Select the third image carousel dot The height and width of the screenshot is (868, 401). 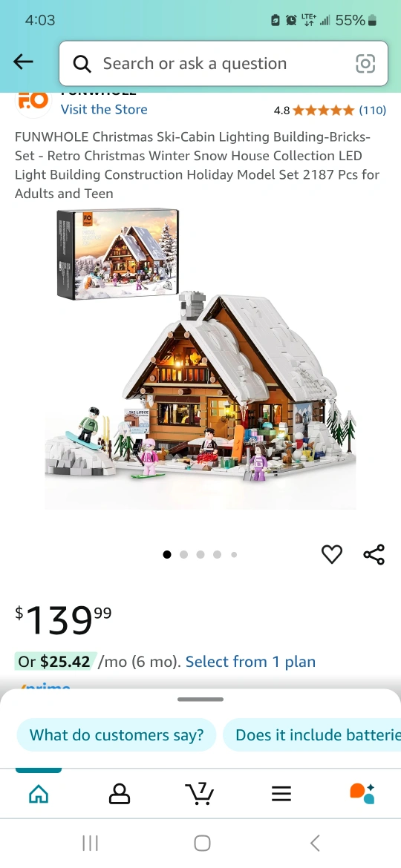[x=200, y=555]
